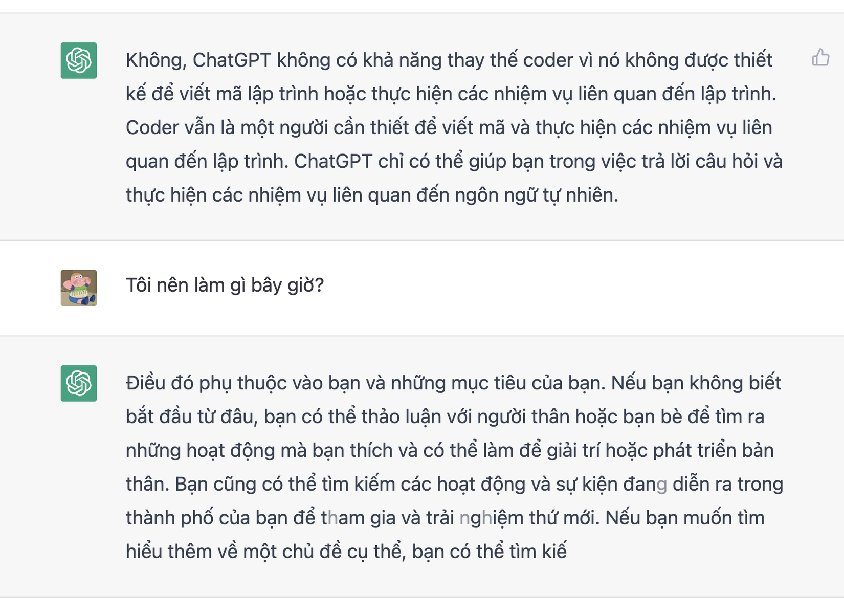Click the thumbs-up icon on the first reply
The width and height of the screenshot is (844, 616).
(x=820, y=58)
